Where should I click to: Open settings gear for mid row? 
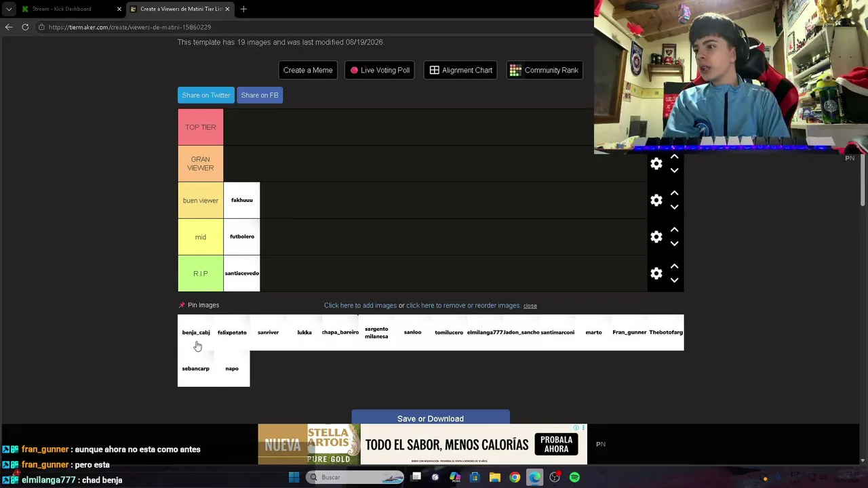pos(656,237)
